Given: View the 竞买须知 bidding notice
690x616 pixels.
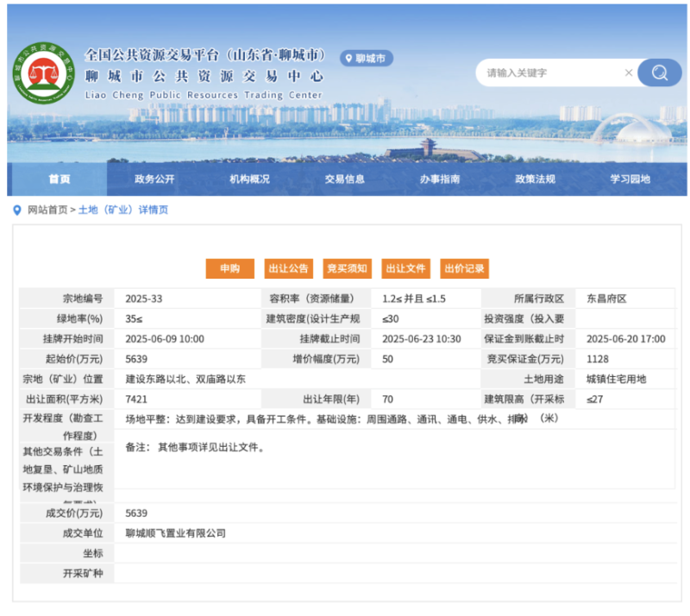Looking at the screenshot, I should 347,268.
